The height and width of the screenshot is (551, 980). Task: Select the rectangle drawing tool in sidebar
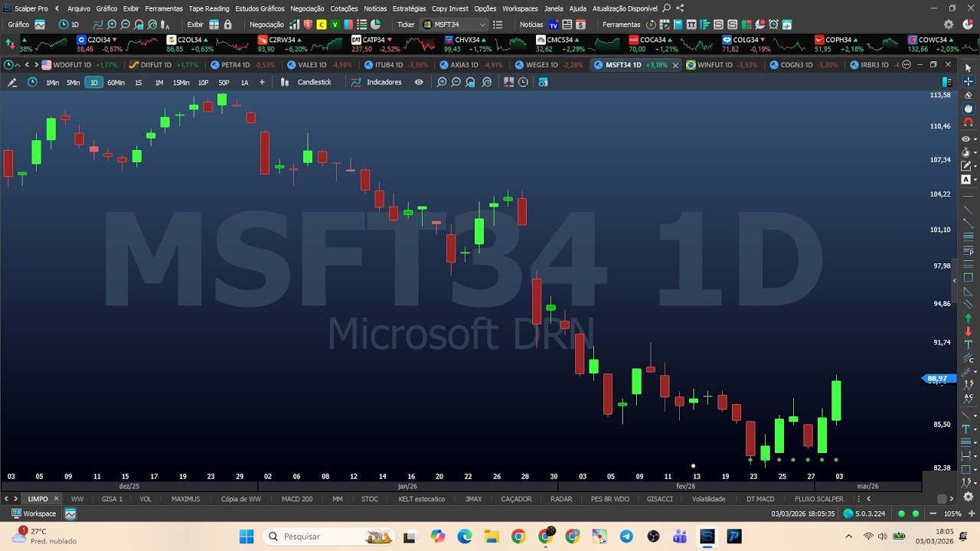click(x=968, y=277)
